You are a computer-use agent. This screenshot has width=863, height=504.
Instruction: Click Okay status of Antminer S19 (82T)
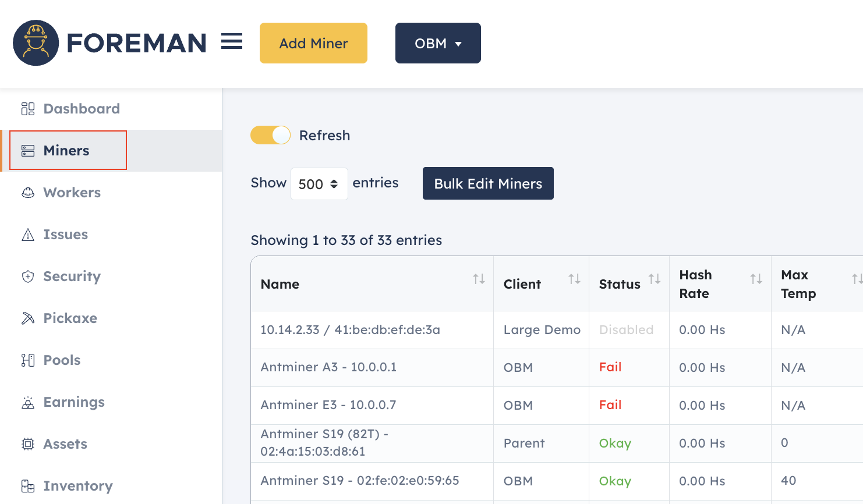(615, 443)
